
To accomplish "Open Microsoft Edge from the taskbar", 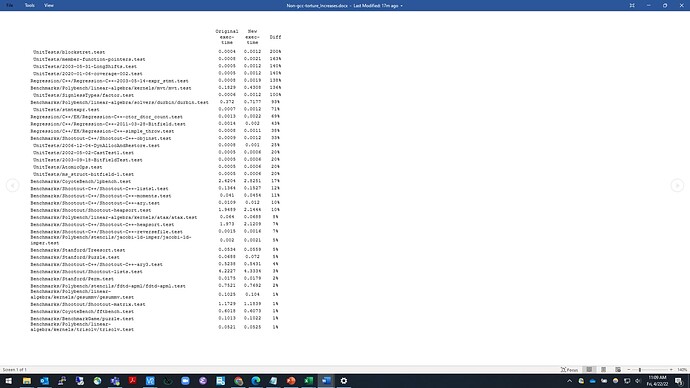I will [x=256, y=381].
